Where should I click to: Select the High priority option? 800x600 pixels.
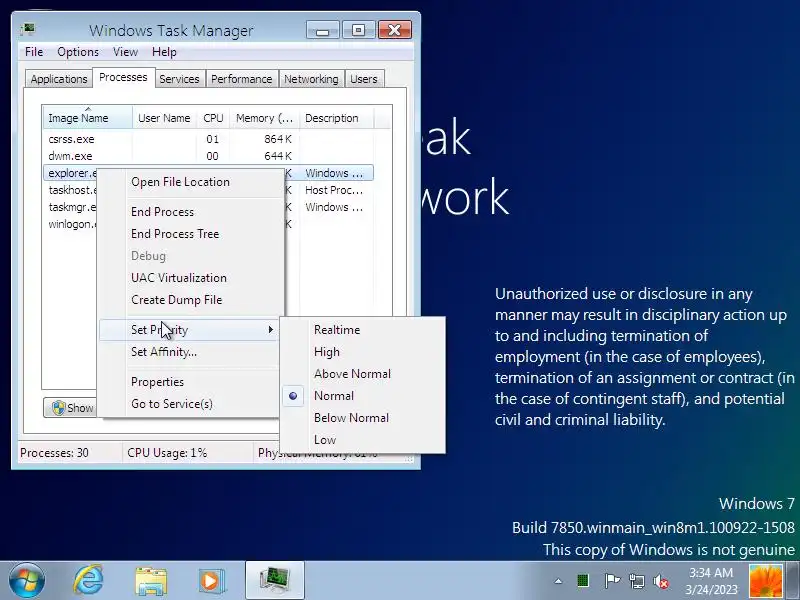(x=362, y=352)
